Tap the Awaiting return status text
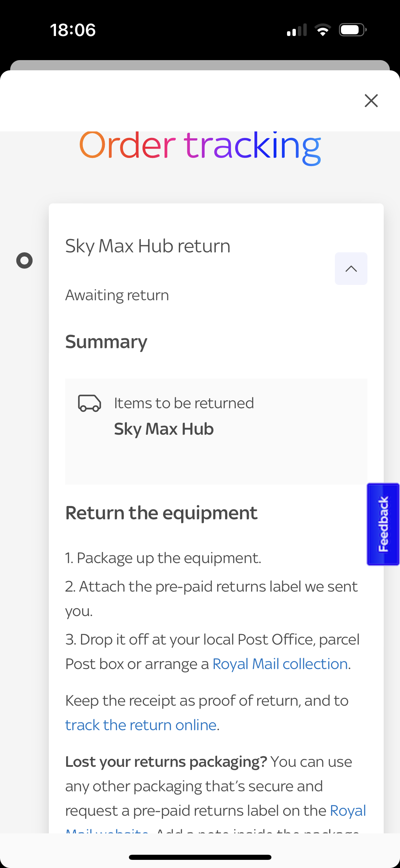The height and width of the screenshot is (868, 400). pos(117,295)
